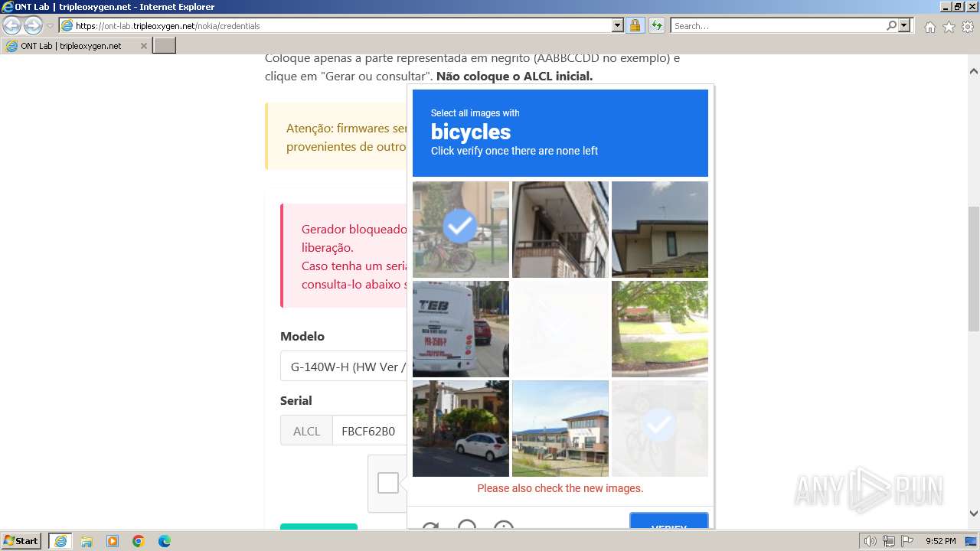The image size is (980, 551).
Task: Select the house roof corner captcha image
Action: [660, 230]
